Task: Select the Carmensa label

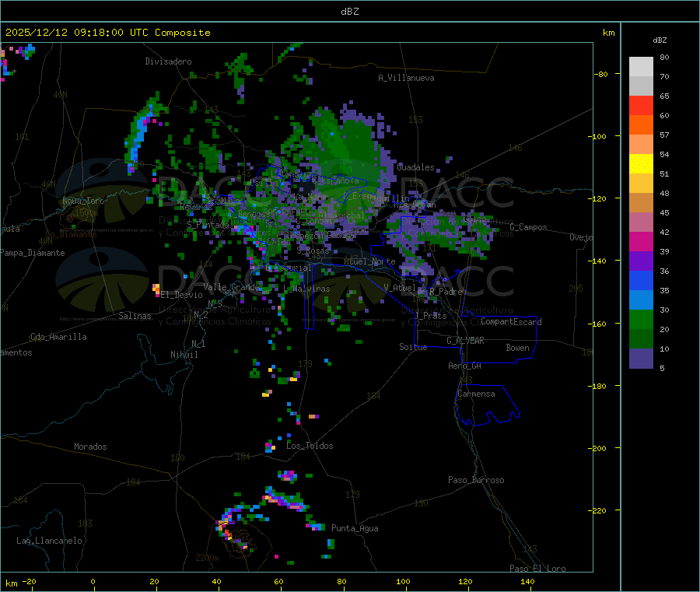Action: pyautogui.click(x=476, y=394)
